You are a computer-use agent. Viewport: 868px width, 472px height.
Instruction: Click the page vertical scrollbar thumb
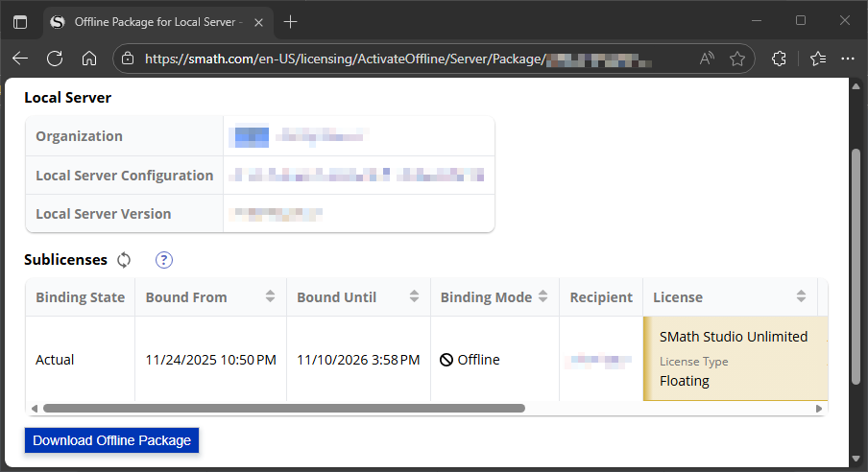click(x=856, y=267)
